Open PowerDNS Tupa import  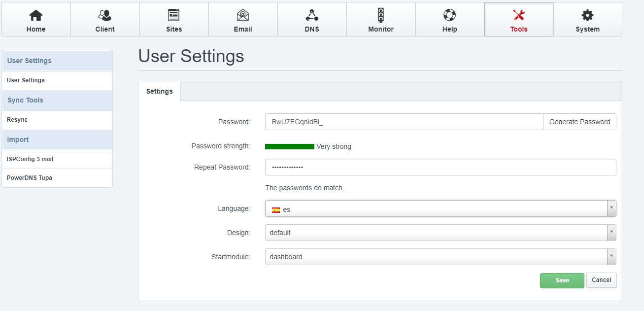click(57, 178)
